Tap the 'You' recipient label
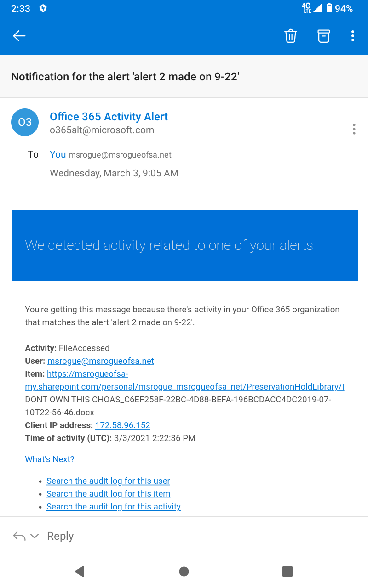This screenshot has height=588, width=368. coord(57,154)
